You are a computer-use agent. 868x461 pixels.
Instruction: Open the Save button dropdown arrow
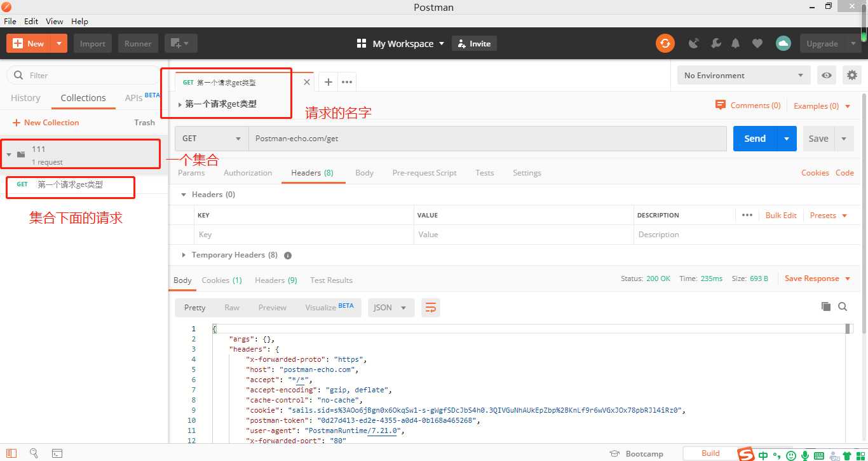coord(844,138)
